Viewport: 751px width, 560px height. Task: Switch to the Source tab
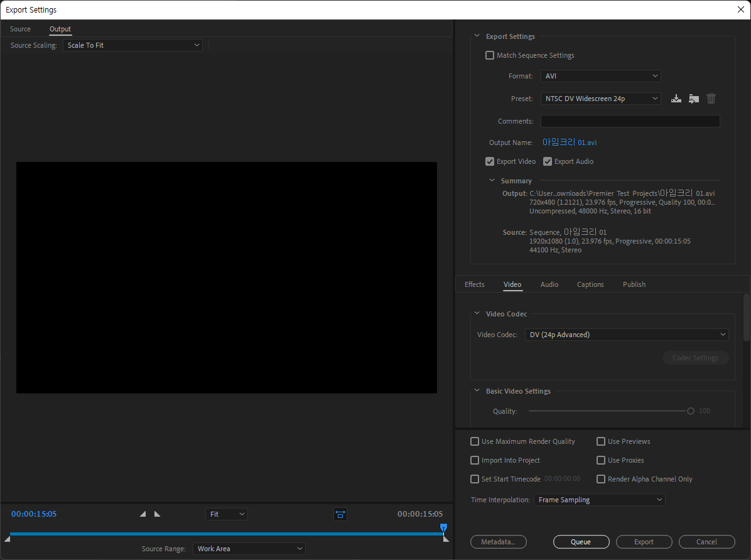tap(20, 30)
